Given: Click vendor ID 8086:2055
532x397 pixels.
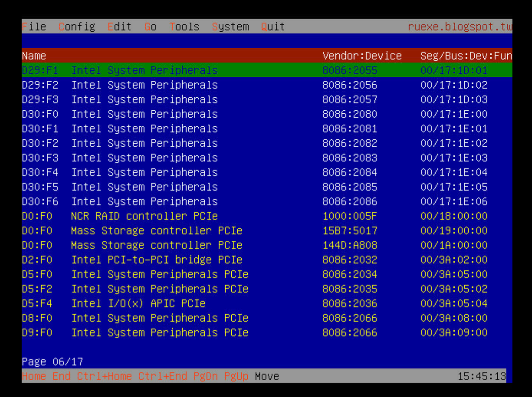Looking at the screenshot, I should coord(350,70).
